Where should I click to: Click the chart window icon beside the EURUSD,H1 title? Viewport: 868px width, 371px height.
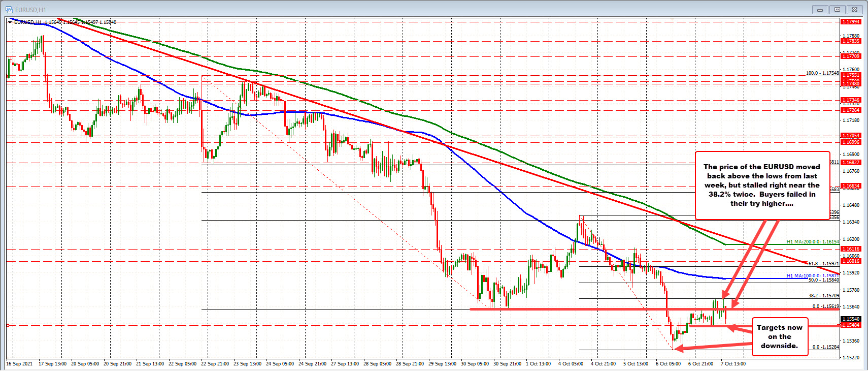tap(9, 9)
